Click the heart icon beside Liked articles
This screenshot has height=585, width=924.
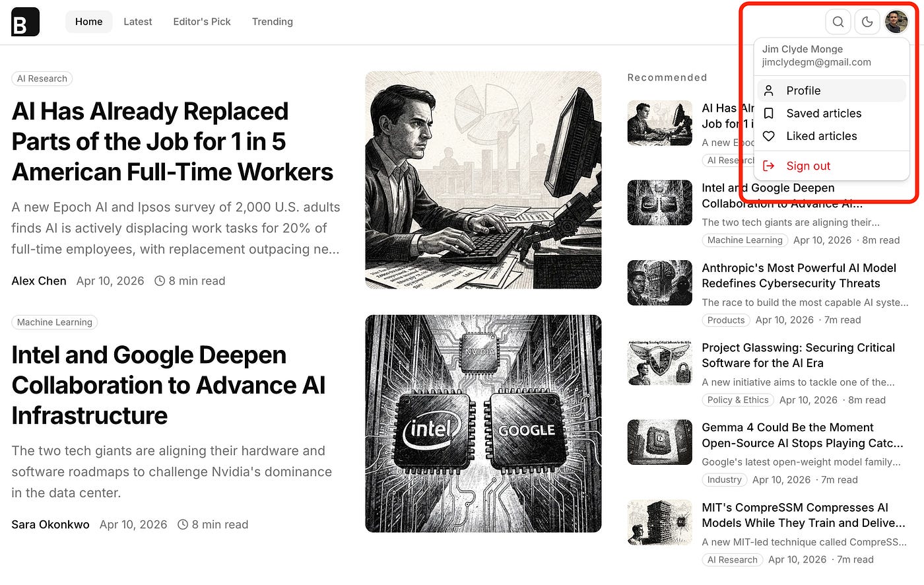[768, 136]
